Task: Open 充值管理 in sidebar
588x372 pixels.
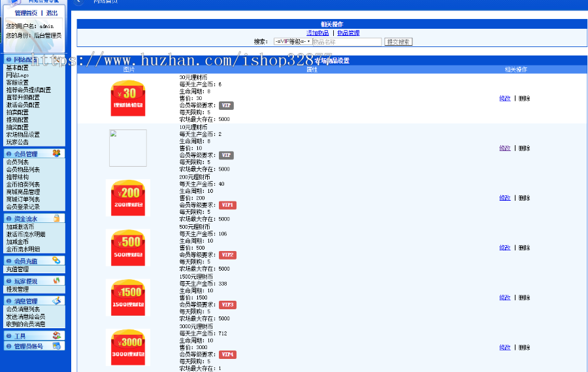Action: click(17, 269)
